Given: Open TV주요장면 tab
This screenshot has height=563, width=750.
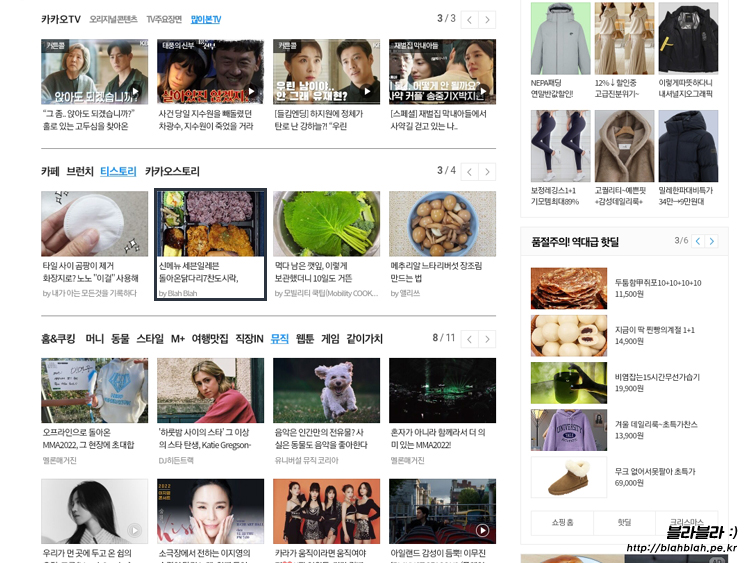Looking at the screenshot, I should [164, 19].
